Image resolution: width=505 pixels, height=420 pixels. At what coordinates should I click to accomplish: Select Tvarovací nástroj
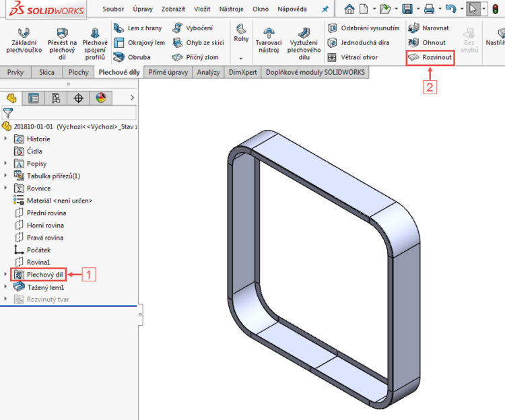269,40
